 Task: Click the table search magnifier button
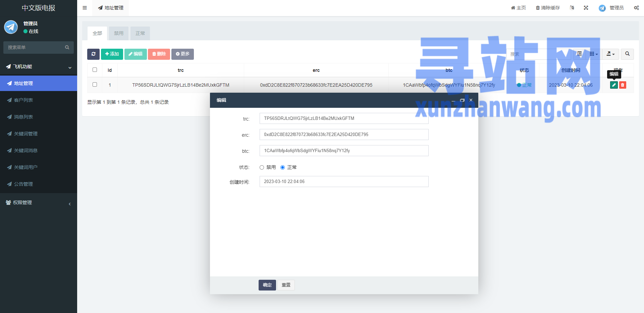pyautogui.click(x=627, y=54)
